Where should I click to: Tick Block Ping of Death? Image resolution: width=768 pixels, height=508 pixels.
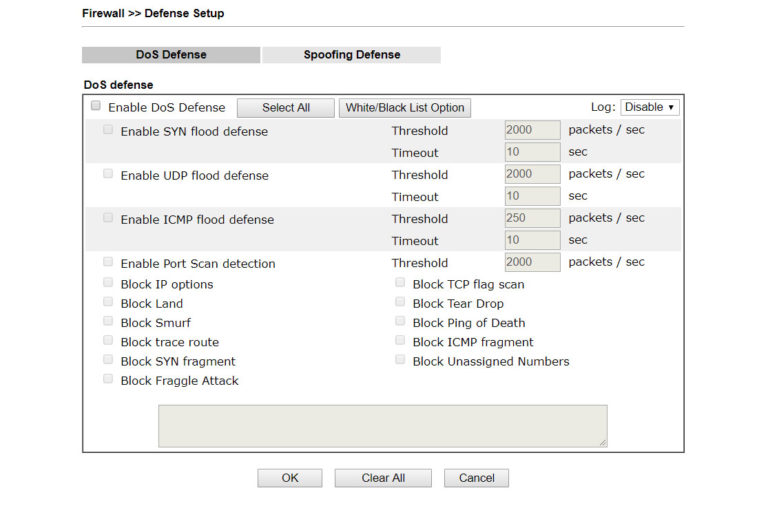coord(400,322)
